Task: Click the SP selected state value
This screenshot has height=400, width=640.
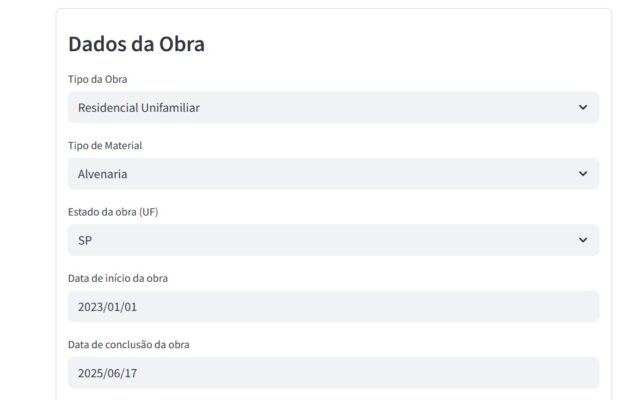Action: [x=86, y=240]
